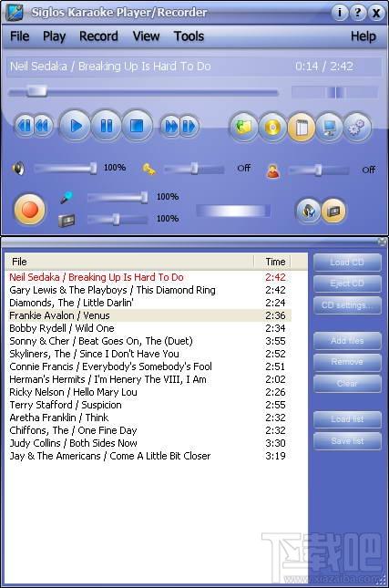Click the question mark help button
Screen dimensions: 389x588
pyautogui.click(x=358, y=13)
